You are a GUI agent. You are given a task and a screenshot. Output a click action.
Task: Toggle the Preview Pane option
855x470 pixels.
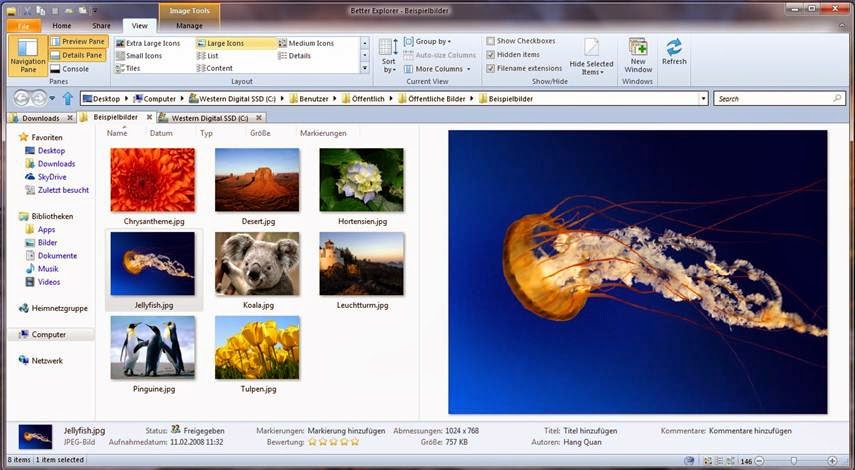(79, 41)
